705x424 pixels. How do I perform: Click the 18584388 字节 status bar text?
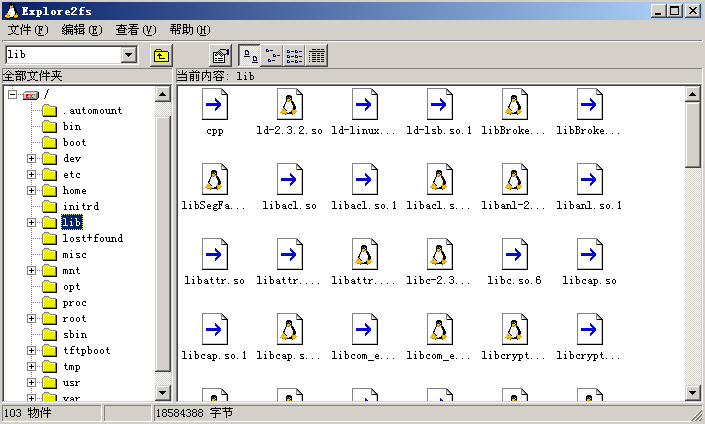click(x=194, y=413)
